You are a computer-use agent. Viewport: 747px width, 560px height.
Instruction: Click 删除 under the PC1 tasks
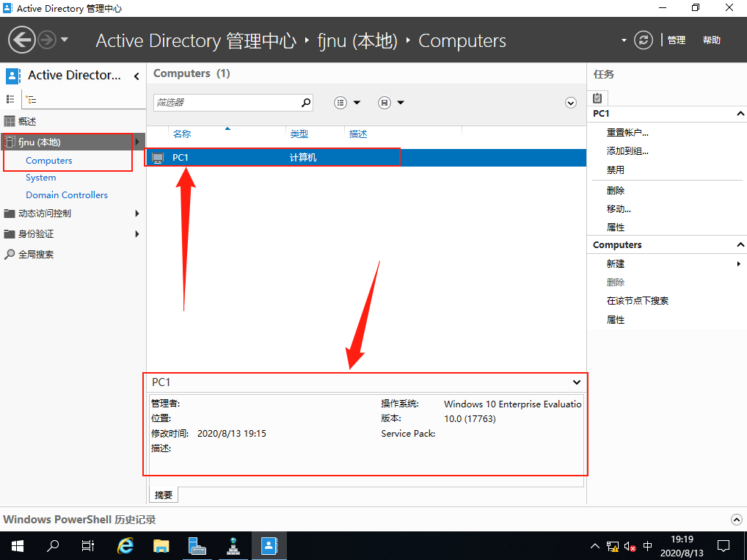point(616,191)
